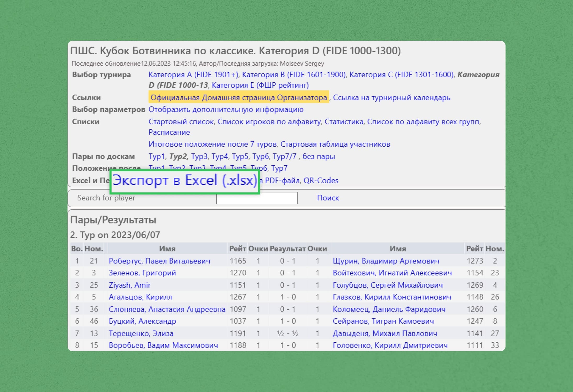Click the left Имя column header
This screenshot has height=392, width=573.
click(167, 249)
